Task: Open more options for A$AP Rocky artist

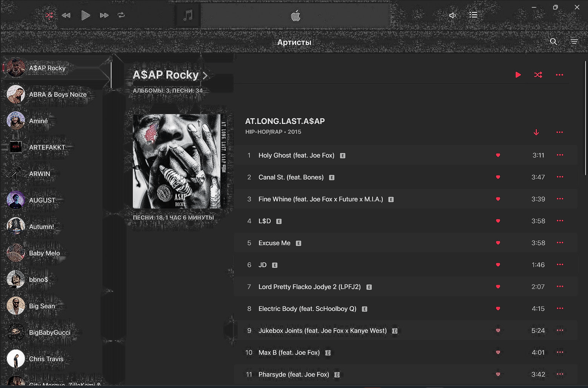Action: click(559, 75)
